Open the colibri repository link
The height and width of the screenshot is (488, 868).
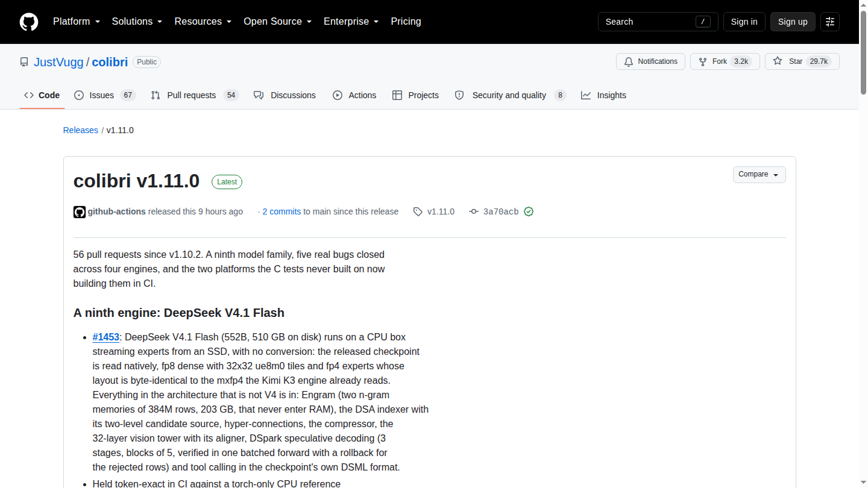(x=110, y=62)
